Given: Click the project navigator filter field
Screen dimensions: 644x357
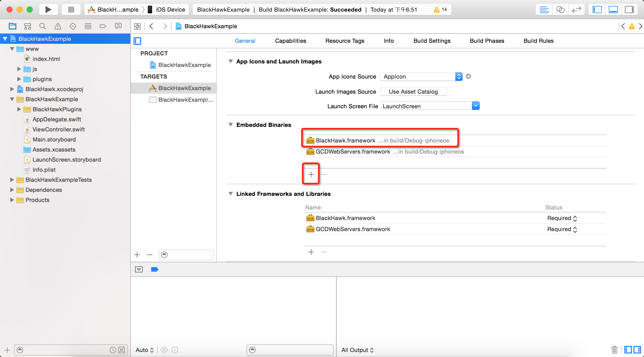Looking at the screenshot, I should pos(63,350).
